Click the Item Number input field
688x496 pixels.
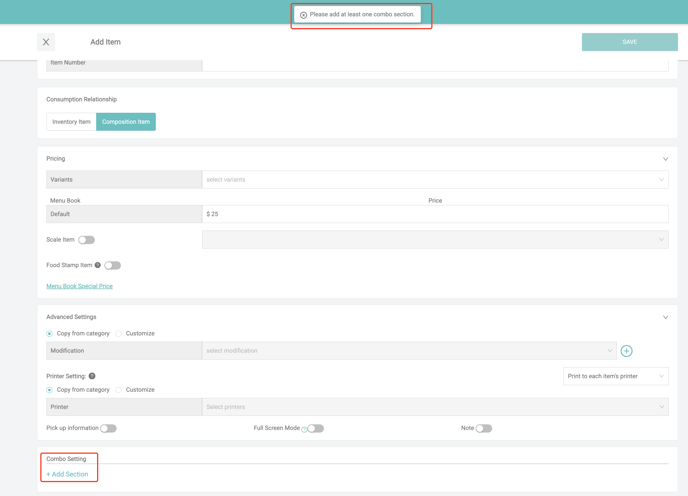coord(435,65)
